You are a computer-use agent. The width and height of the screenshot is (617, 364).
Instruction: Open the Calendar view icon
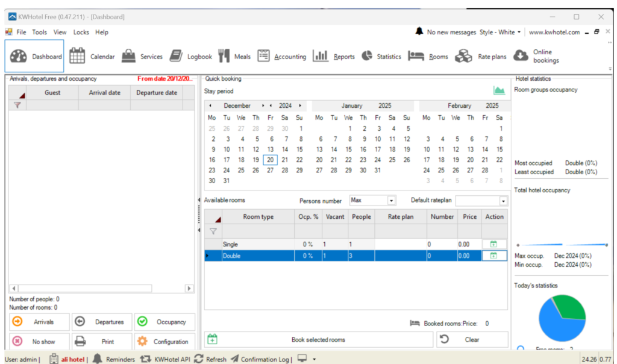click(x=77, y=56)
